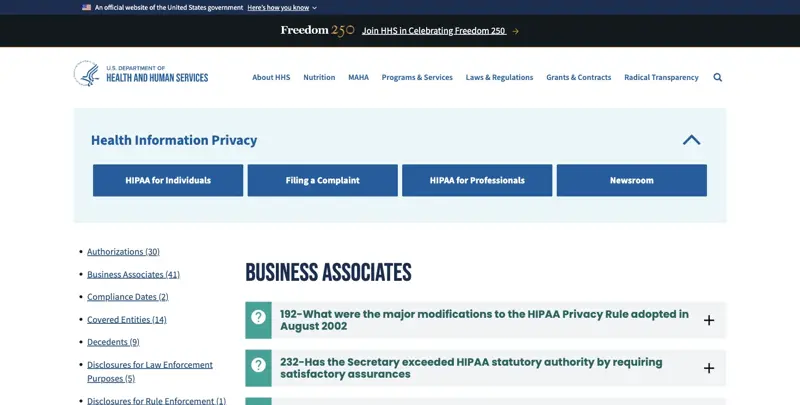Viewport: 800px width, 405px height.
Task: Open Grants & Contracts menu
Action: coord(579,78)
